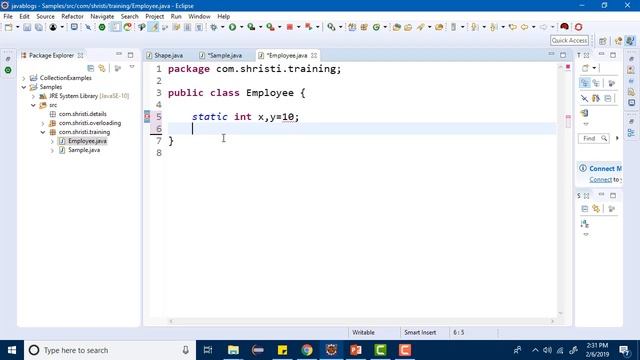Open the Navigate menu

click(102, 16)
